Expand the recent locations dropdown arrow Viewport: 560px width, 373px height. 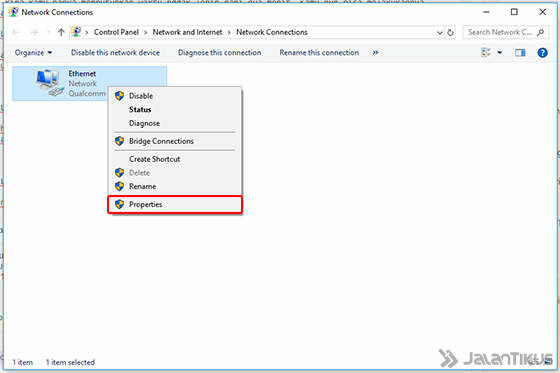click(x=48, y=33)
